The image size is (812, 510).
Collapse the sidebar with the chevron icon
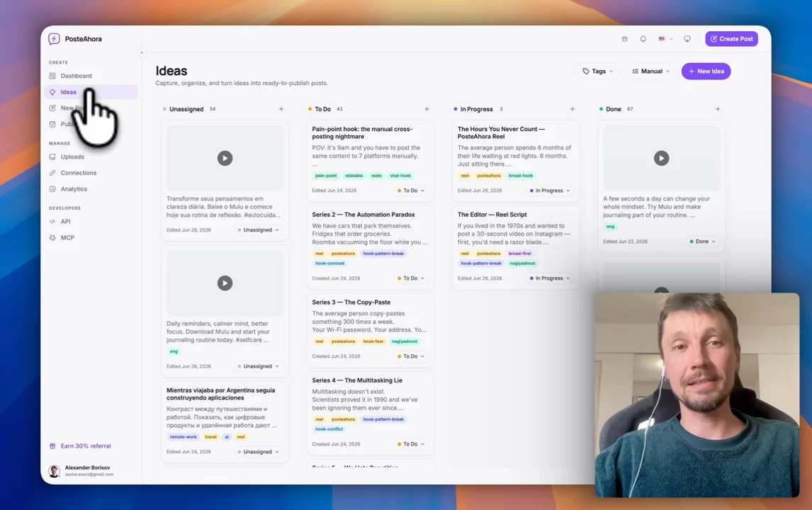coord(142,52)
